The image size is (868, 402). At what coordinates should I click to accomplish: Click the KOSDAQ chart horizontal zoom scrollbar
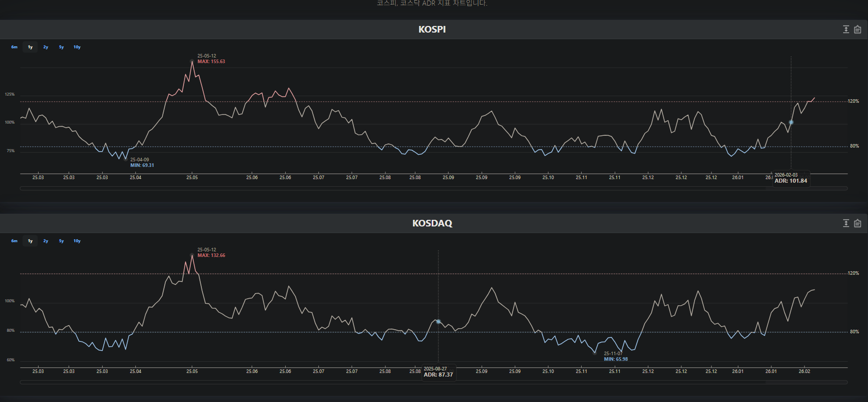434,382
